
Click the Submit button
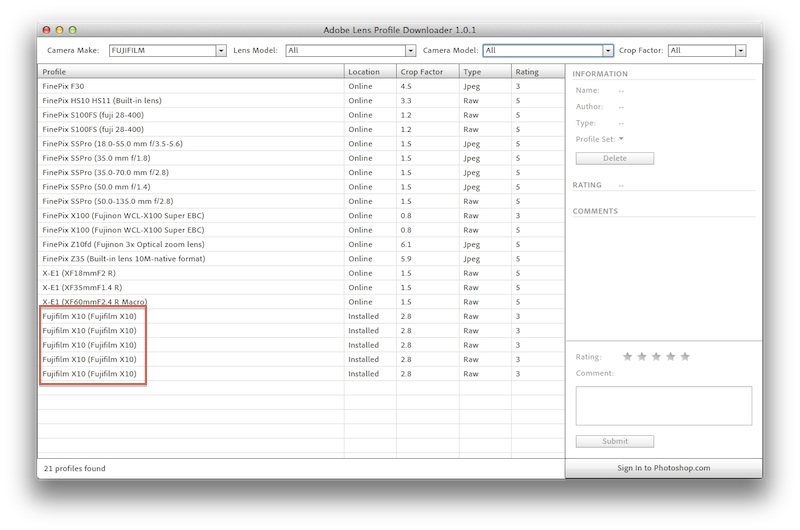(x=615, y=441)
